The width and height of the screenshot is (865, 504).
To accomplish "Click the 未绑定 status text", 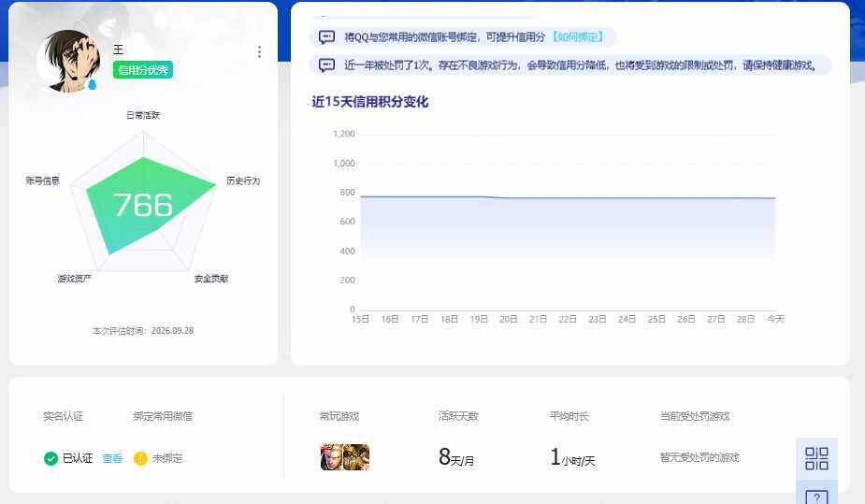I will click(x=167, y=458).
